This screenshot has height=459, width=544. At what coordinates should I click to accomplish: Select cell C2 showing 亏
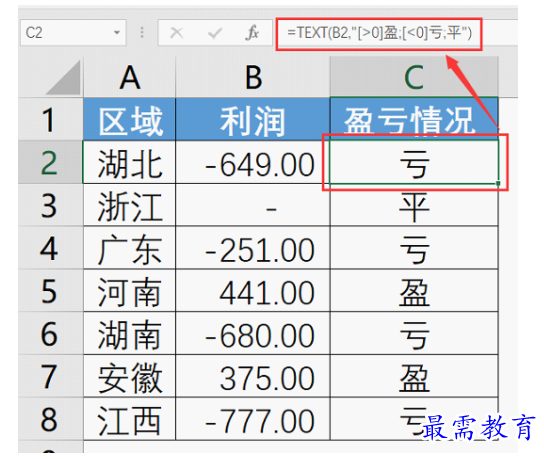tap(414, 162)
